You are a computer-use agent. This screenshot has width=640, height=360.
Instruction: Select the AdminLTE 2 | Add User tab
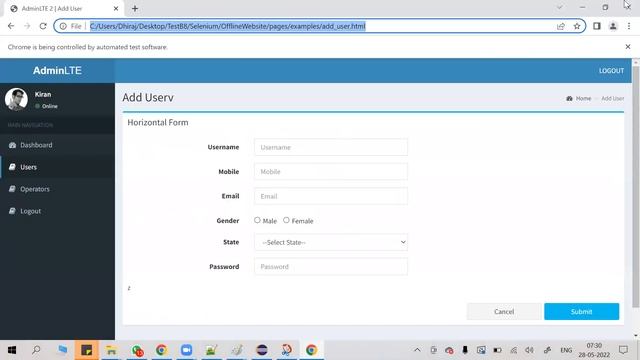(64, 9)
